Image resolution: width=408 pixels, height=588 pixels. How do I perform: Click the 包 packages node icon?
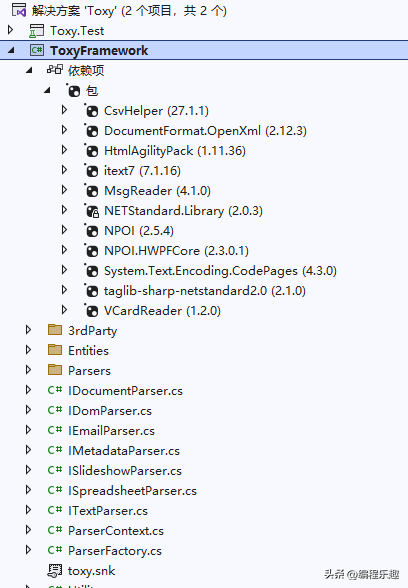point(74,90)
